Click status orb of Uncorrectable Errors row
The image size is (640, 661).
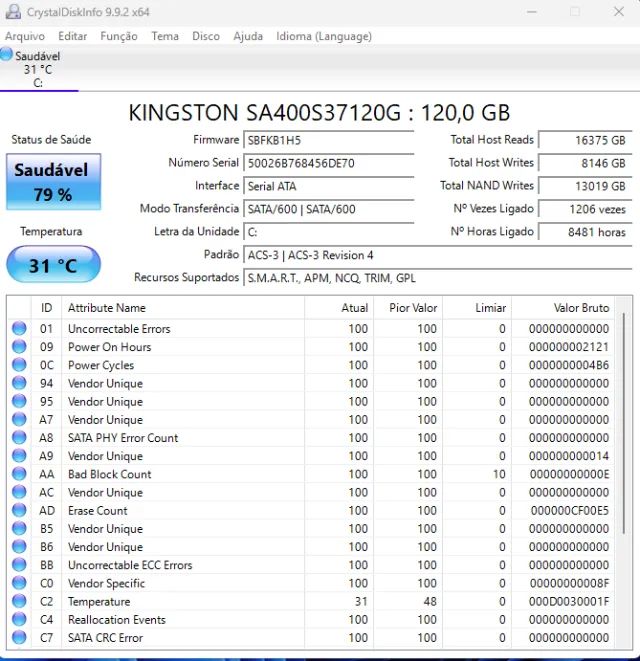click(x=19, y=328)
